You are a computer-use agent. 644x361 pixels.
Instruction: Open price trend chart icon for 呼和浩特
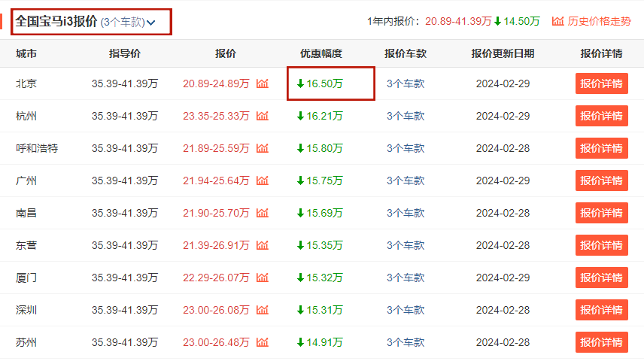[262, 148]
